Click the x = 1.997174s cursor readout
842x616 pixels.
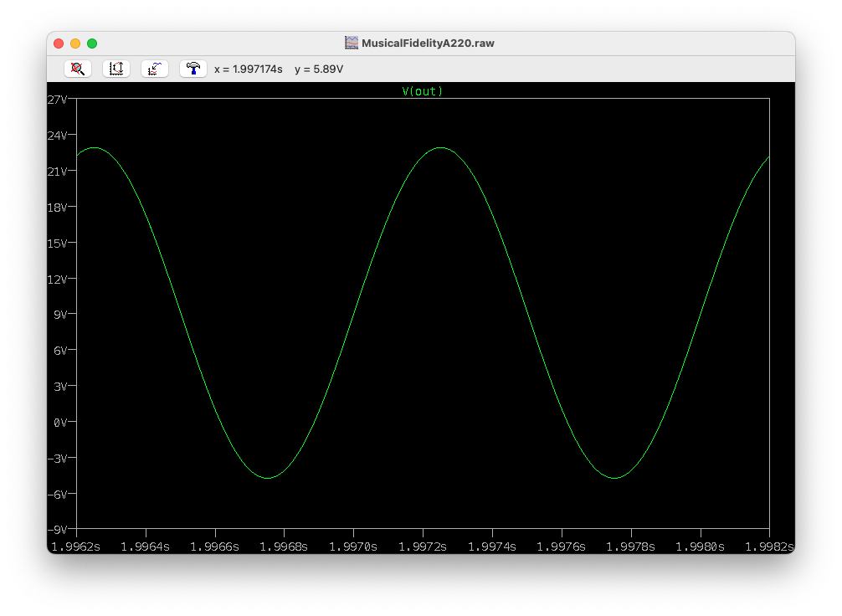tap(248, 69)
